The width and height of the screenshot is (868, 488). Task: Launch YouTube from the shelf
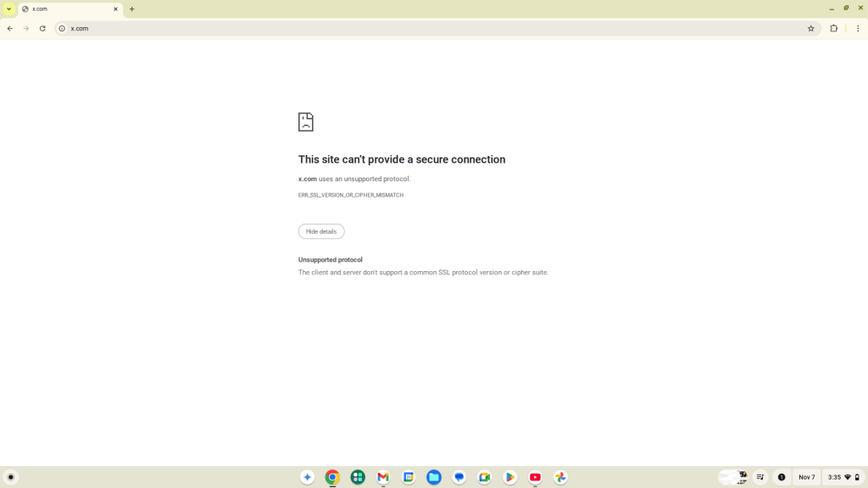pyautogui.click(x=535, y=477)
